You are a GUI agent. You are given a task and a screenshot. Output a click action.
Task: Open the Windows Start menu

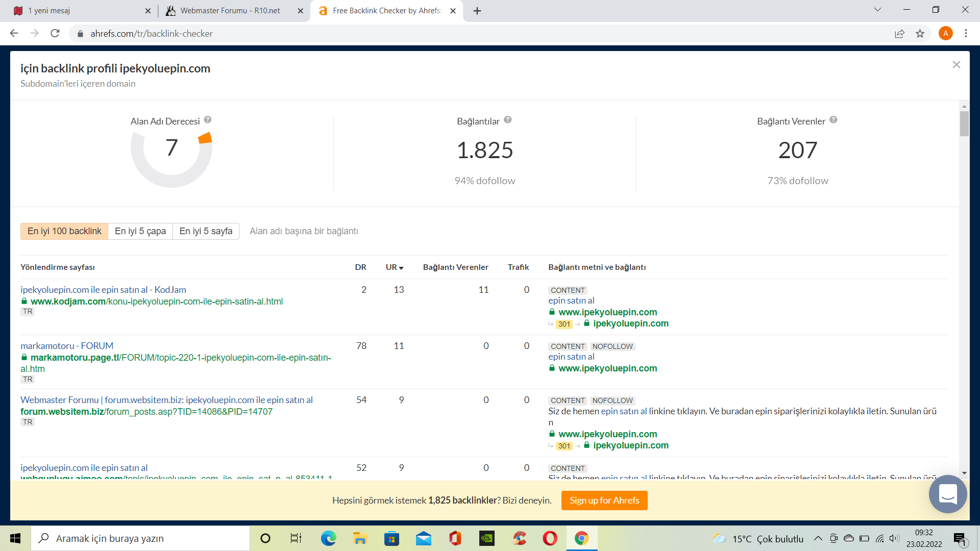point(15,538)
